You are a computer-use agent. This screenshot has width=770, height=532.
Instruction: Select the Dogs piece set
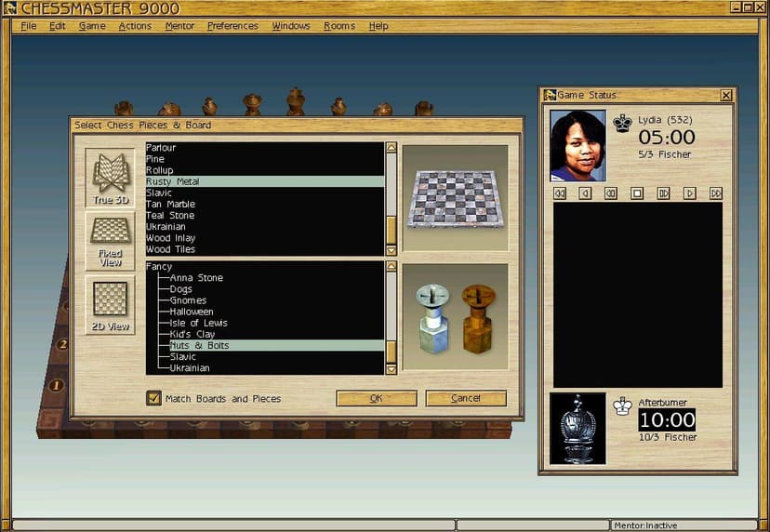[180, 289]
